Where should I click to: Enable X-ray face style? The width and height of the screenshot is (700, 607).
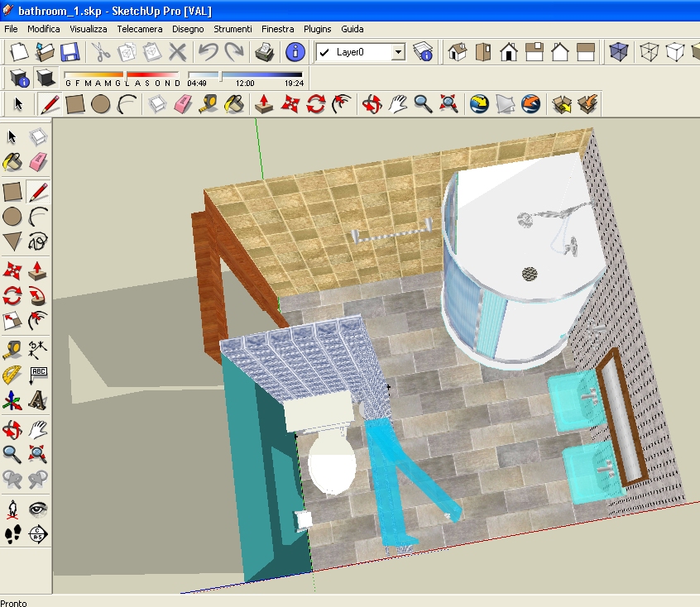click(618, 52)
